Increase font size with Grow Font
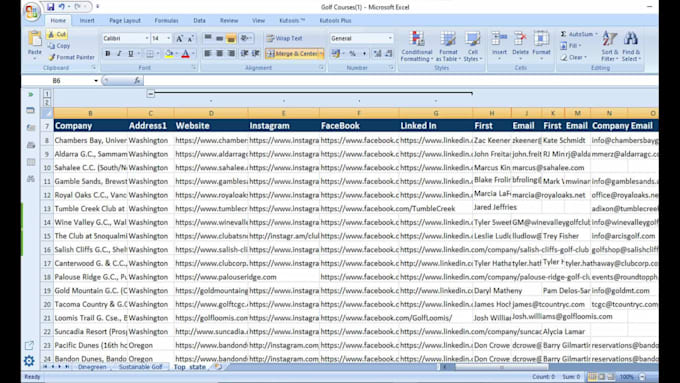 coord(179,39)
